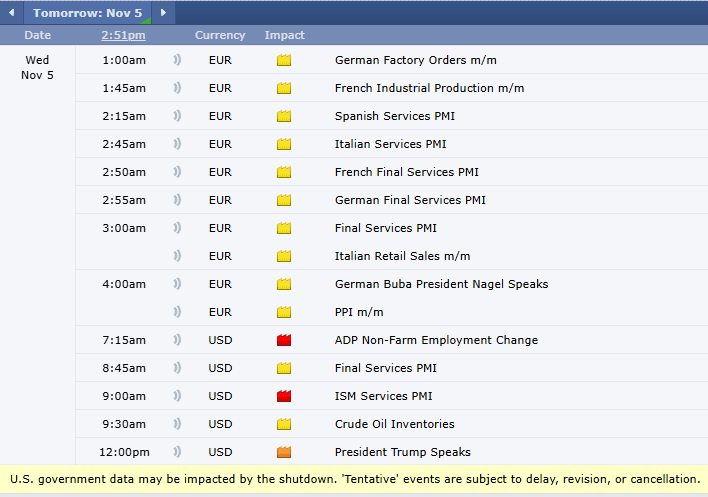
Task: Click yellow impact icon for Crude Oil Inventories
Action: [284, 424]
